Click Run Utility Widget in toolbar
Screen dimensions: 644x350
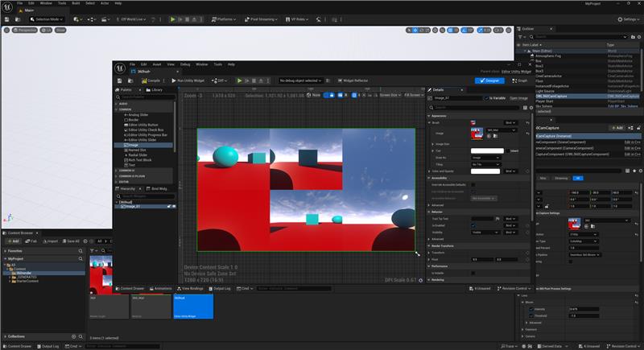188,80
